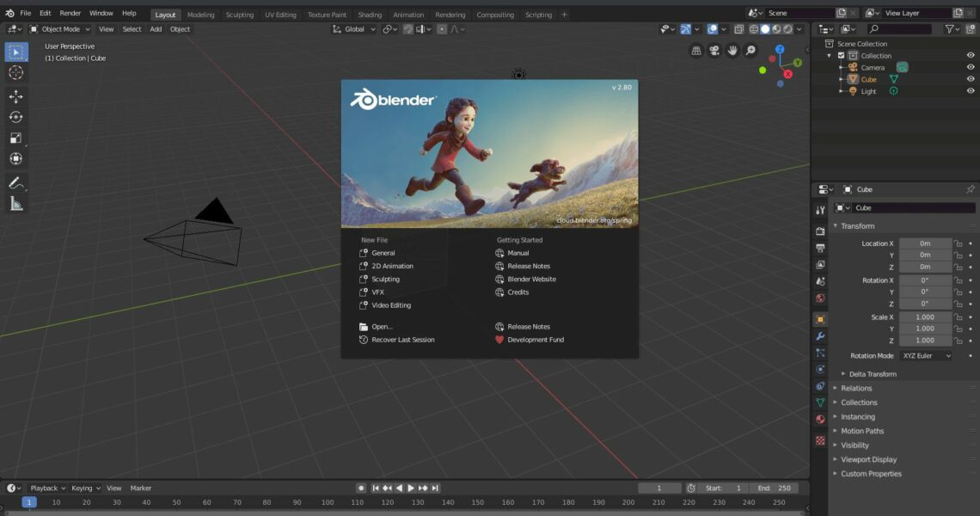
Task: Click frame 100 on the timeline ruler
Action: [327, 502]
